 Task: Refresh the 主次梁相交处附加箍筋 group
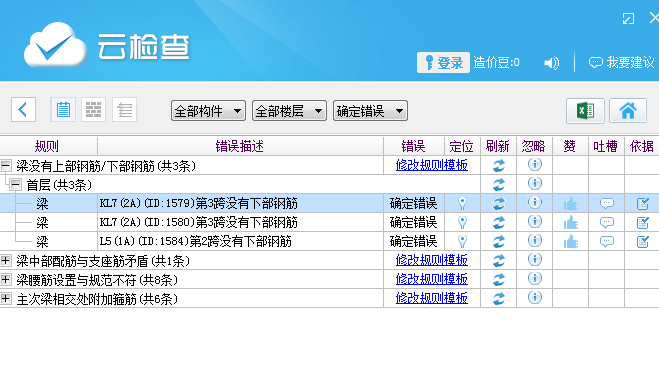point(498,299)
